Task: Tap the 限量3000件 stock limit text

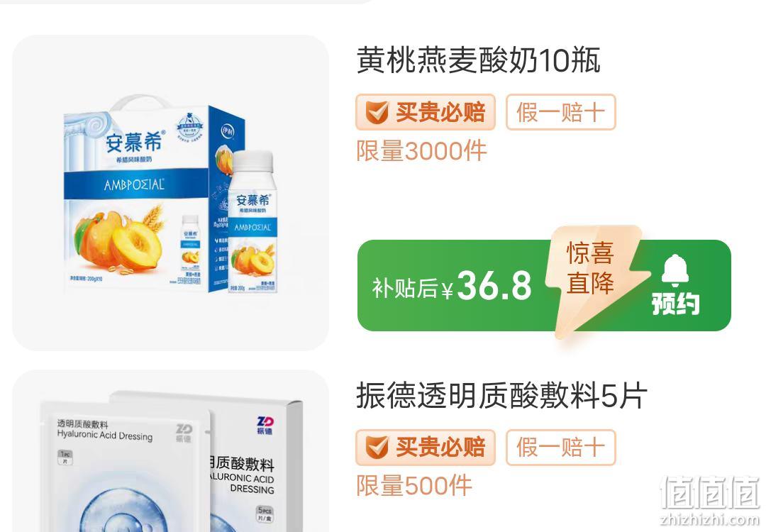Action: pyautogui.click(x=421, y=150)
